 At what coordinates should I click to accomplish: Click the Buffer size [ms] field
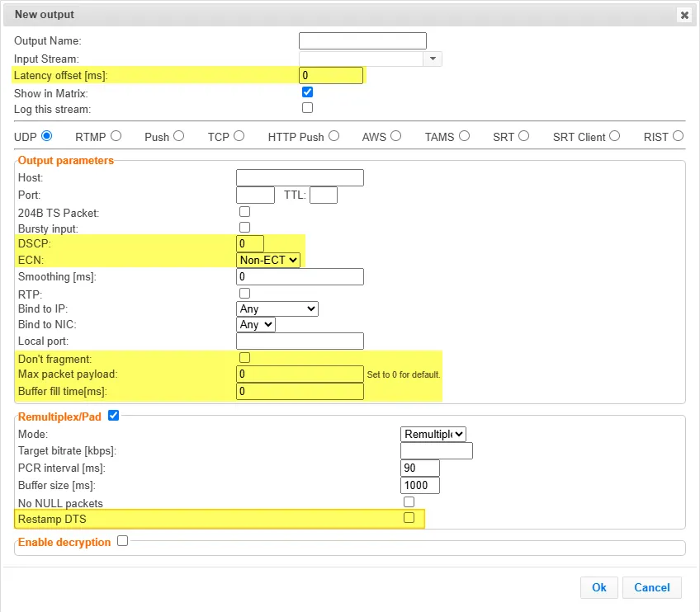click(x=420, y=485)
